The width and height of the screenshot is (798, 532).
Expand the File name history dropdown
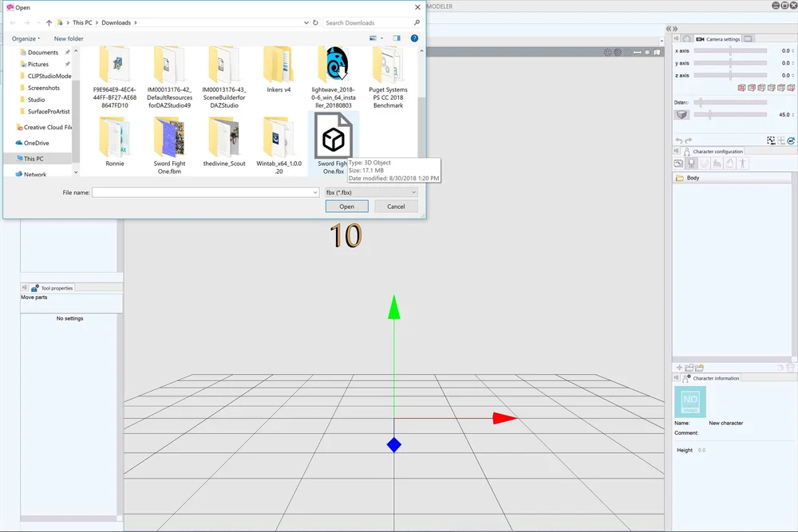click(x=315, y=192)
